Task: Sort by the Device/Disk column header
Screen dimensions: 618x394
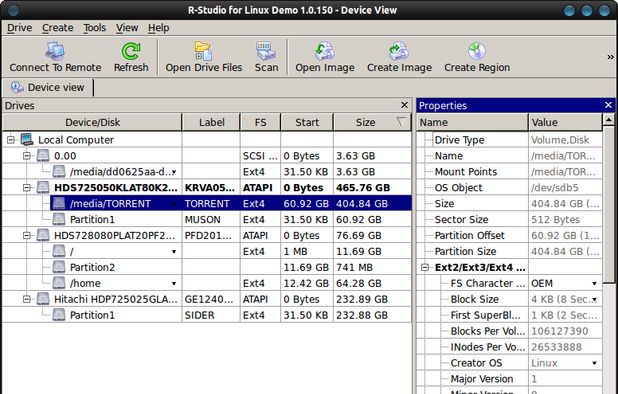Action: point(92,122)
